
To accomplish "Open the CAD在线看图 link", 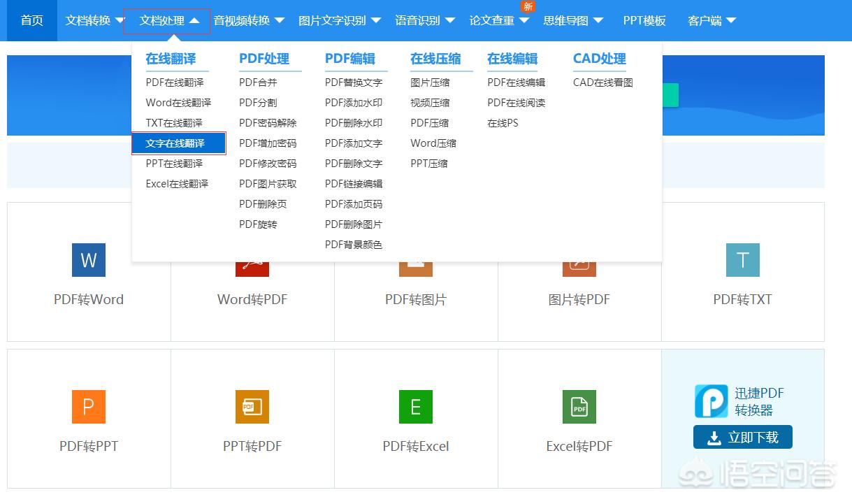I will [x=602, y=82].
